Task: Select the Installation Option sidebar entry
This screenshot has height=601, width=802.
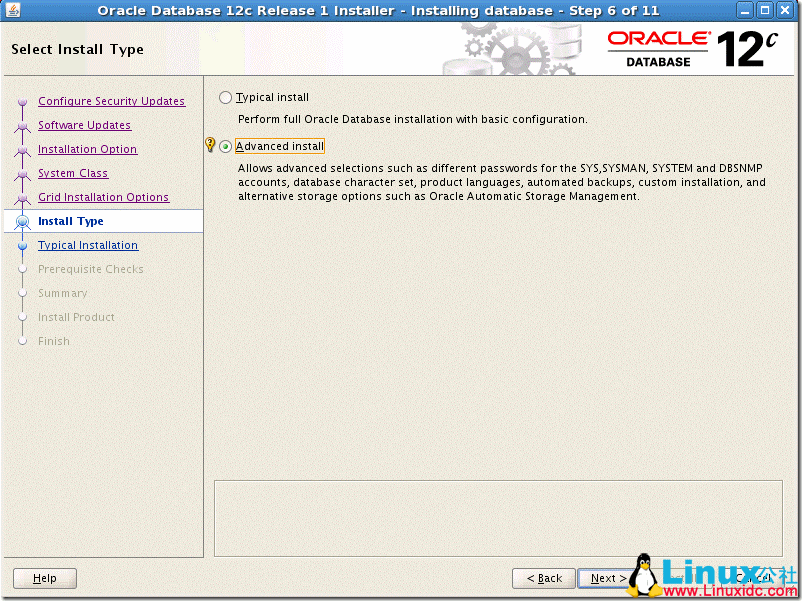Action: point(87,149)
